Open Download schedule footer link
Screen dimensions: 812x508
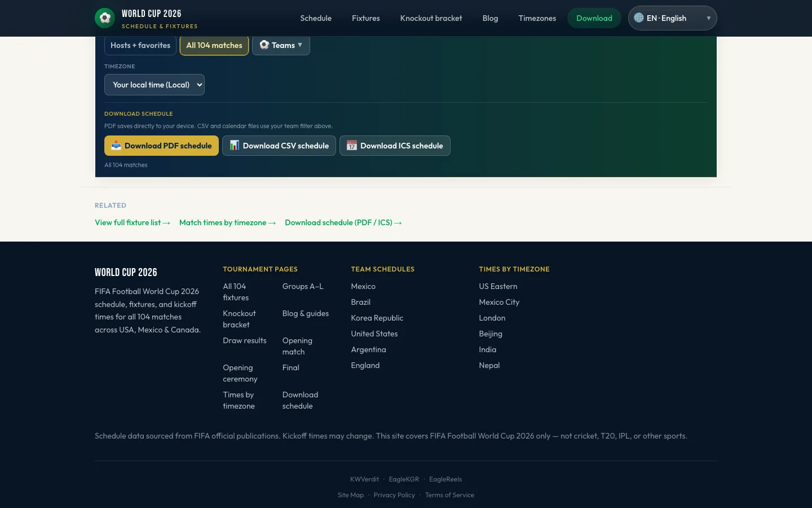point(301,400)
